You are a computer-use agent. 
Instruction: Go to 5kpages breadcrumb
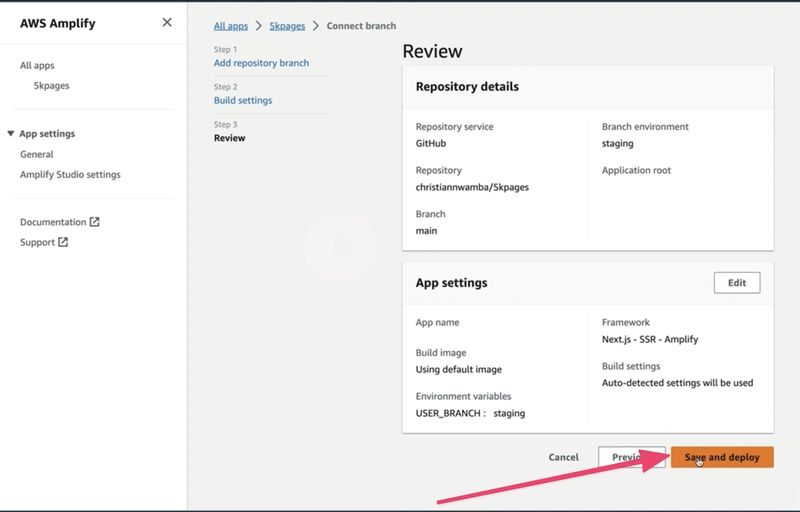point(287,26)
